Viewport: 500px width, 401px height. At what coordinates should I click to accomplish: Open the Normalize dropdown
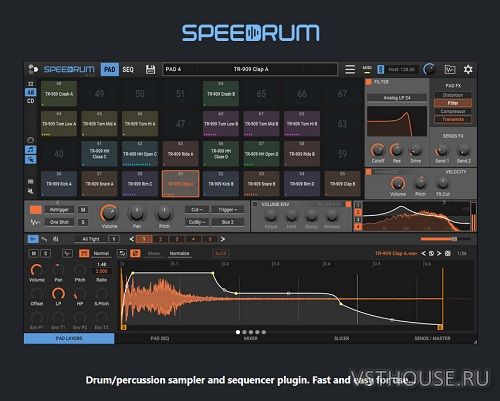pyautogui.click(x=179, y=253)
